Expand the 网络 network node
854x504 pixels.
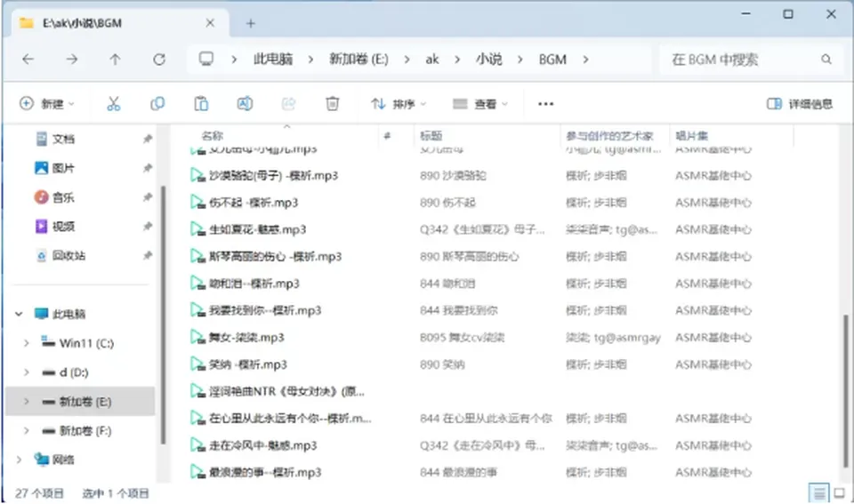click(x=19, y=460)
